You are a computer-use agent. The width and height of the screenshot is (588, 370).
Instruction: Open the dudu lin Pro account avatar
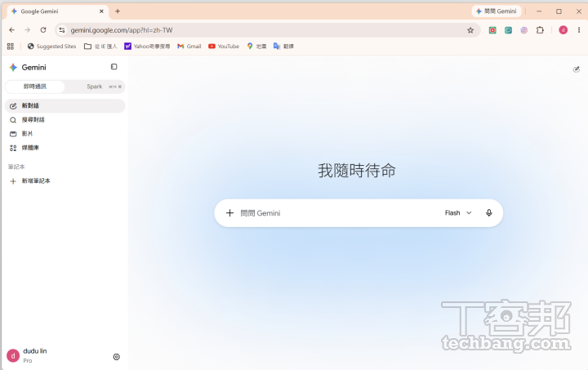[13, 356]
